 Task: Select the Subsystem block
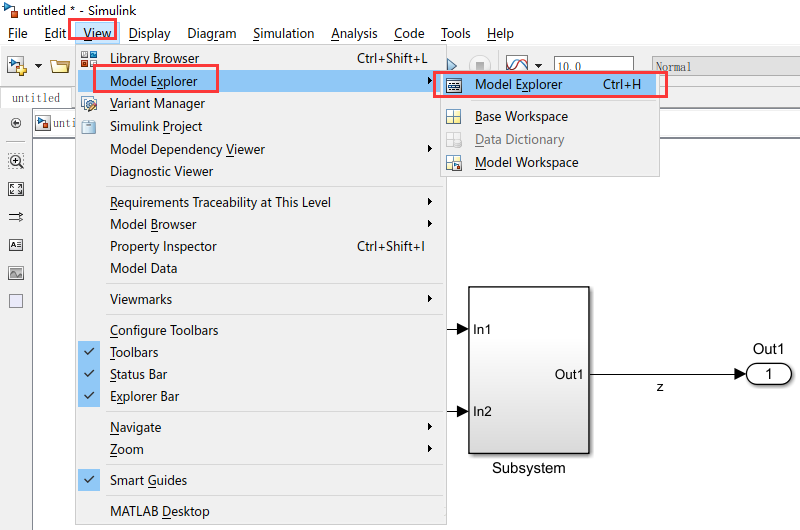(529, 370)
